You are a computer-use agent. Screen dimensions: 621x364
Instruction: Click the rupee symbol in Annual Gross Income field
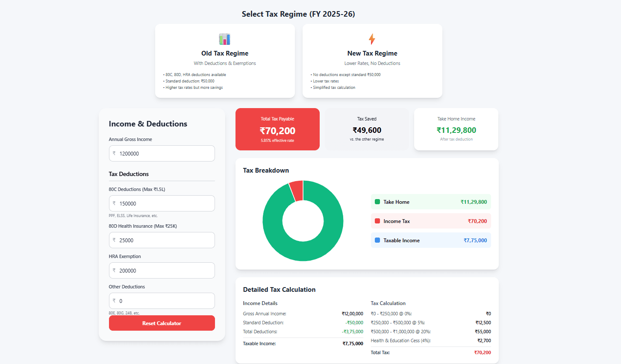pos(114,153)
